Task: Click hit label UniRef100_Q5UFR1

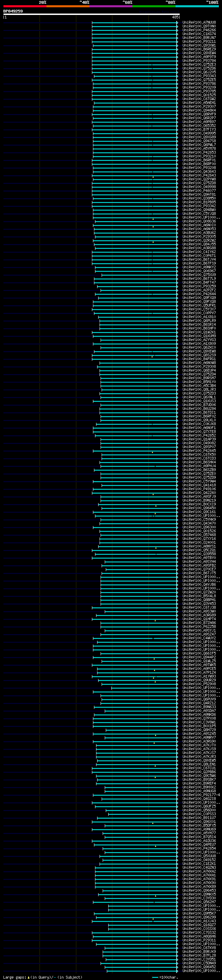Action: click(x=199, y=305)
